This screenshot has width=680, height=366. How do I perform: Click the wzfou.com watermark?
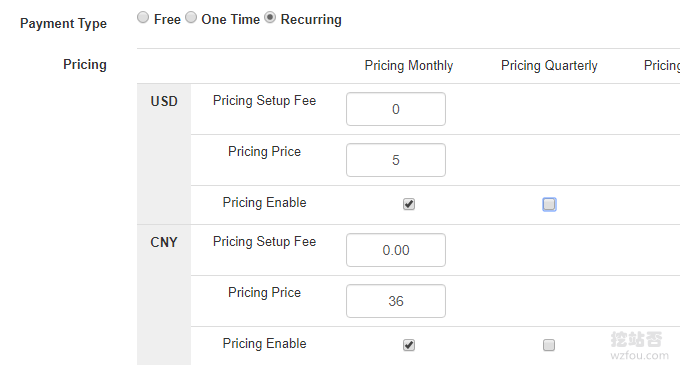point(639,356)
